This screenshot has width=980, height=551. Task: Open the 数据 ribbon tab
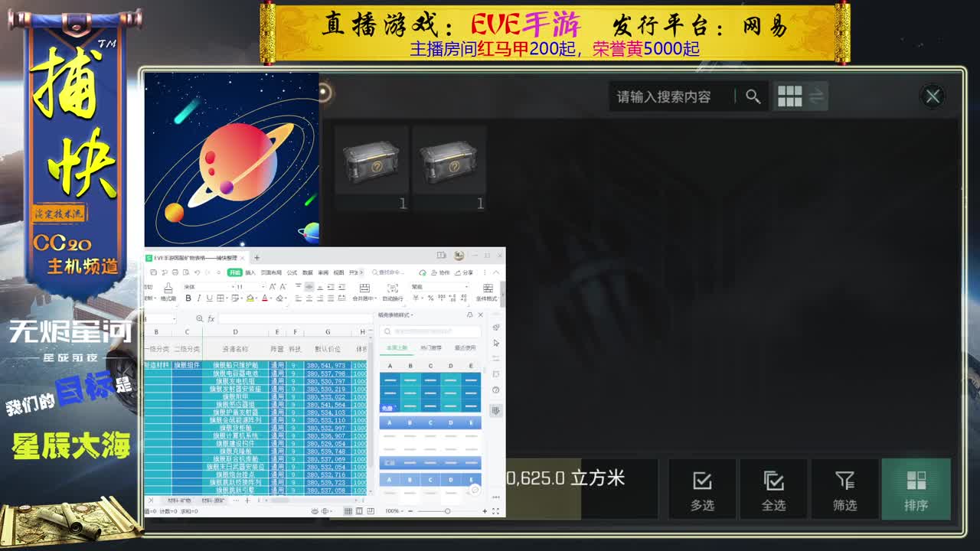tap(308, 272)
